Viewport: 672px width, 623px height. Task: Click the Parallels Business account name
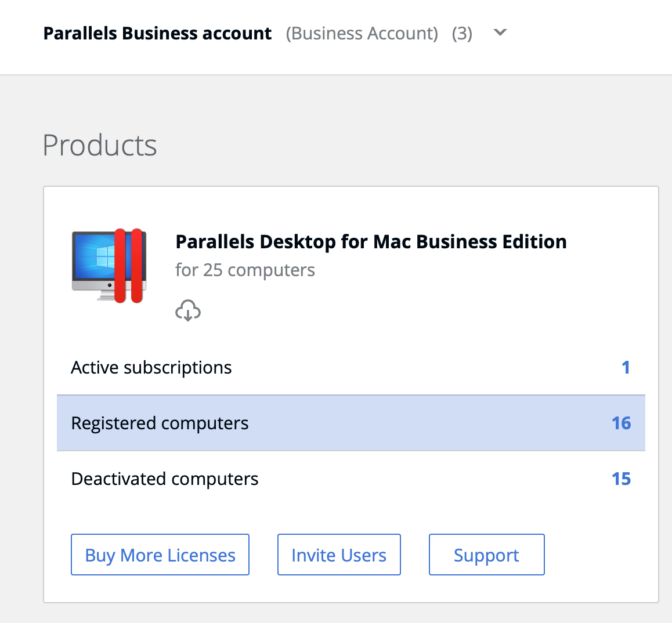point(157,34)
